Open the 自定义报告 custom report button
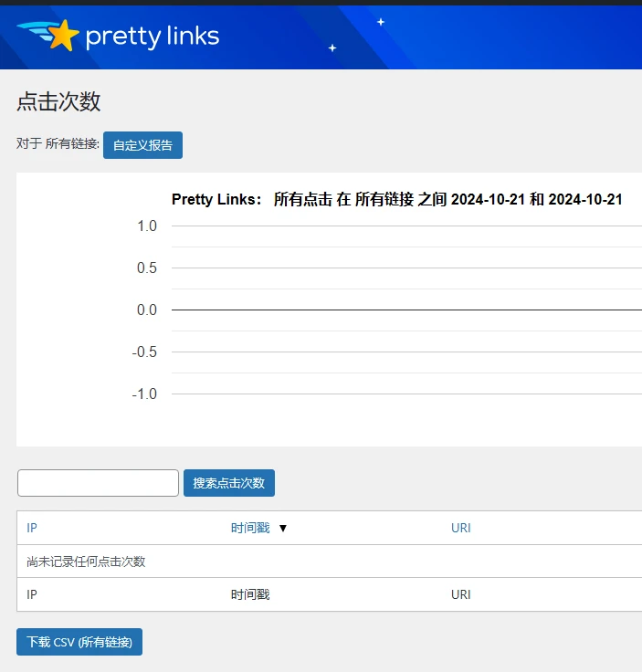This screenshot has width=642, height=672. pyautogui.click(x=142, y=145)
